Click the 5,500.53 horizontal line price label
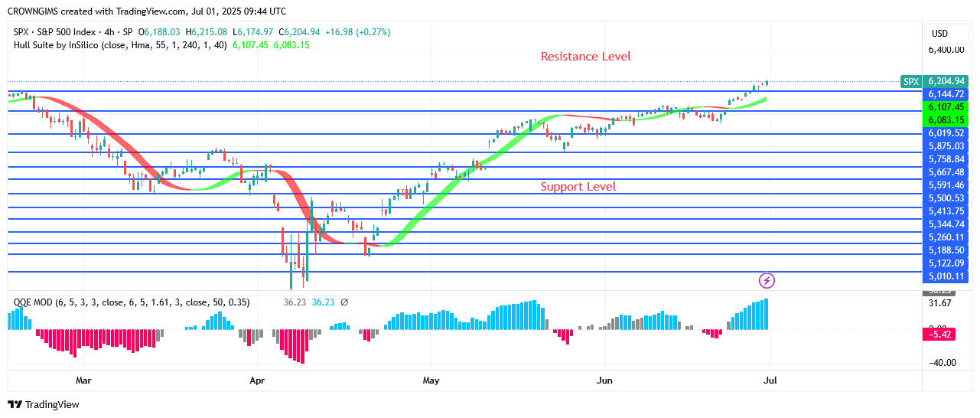The height and width of the screenshot is (418, 980). pos(946,198)
